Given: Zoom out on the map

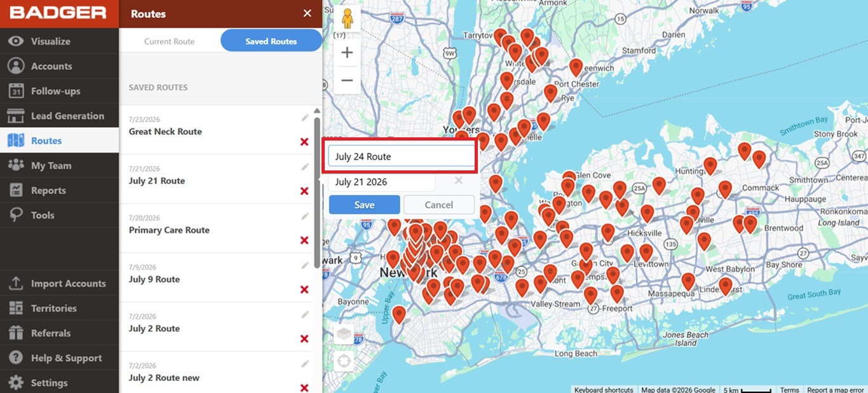Looking at the screenshot, I should [x=347, y=80].
